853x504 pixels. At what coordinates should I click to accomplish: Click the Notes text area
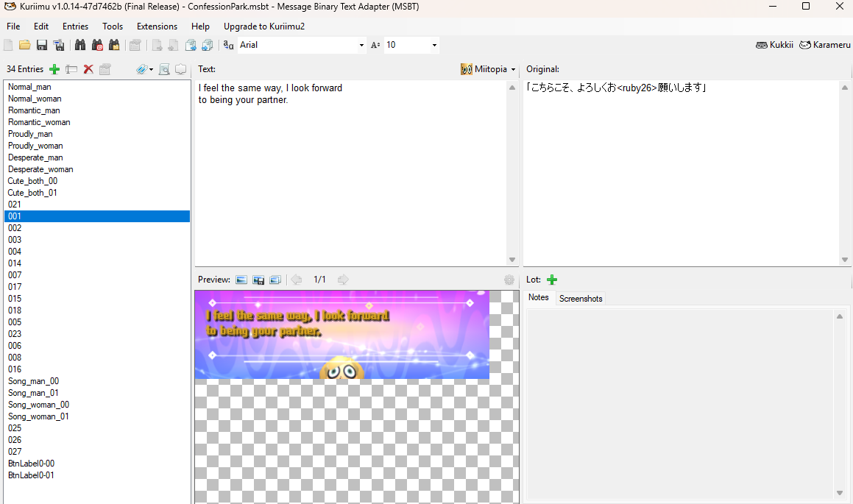[x=681, y=404]
